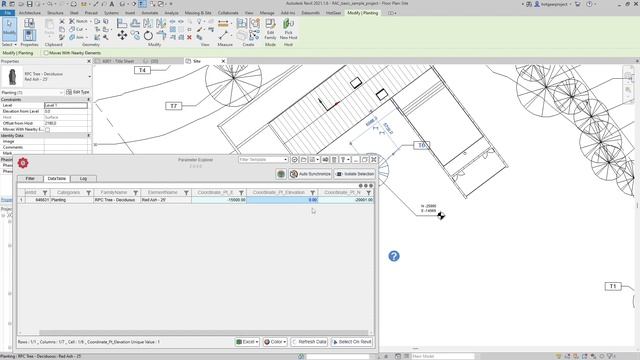The height and width of the screenshot is (360, 640).
Task: Click the Parameter Explorer red gear logo
Action: pyautogui.click(x=23, y=163)
